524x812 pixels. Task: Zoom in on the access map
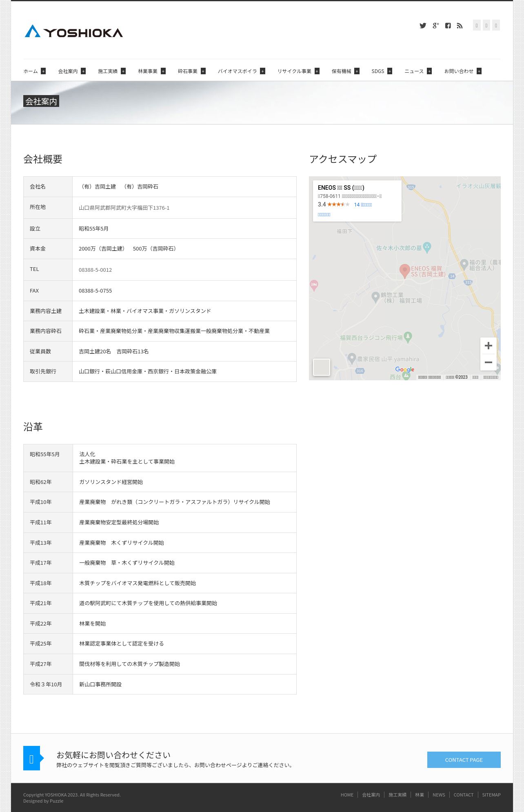point(488,346)
